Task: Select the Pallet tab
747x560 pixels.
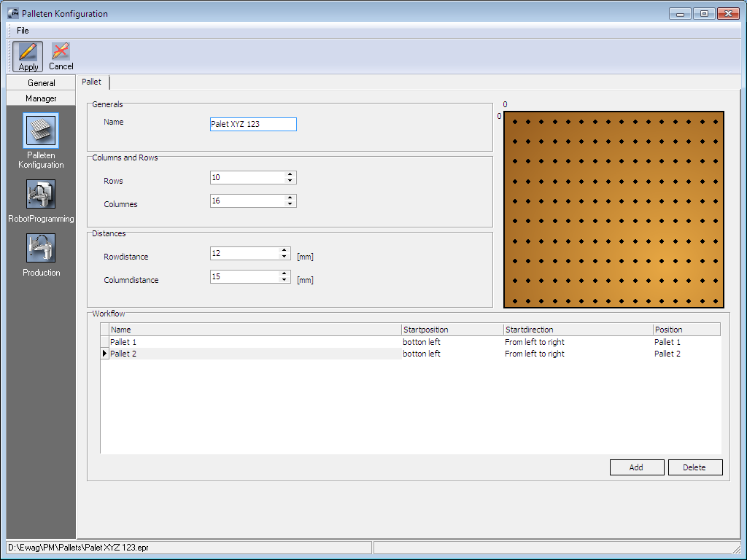Action: pyautogui.click(x=92, y=82)
